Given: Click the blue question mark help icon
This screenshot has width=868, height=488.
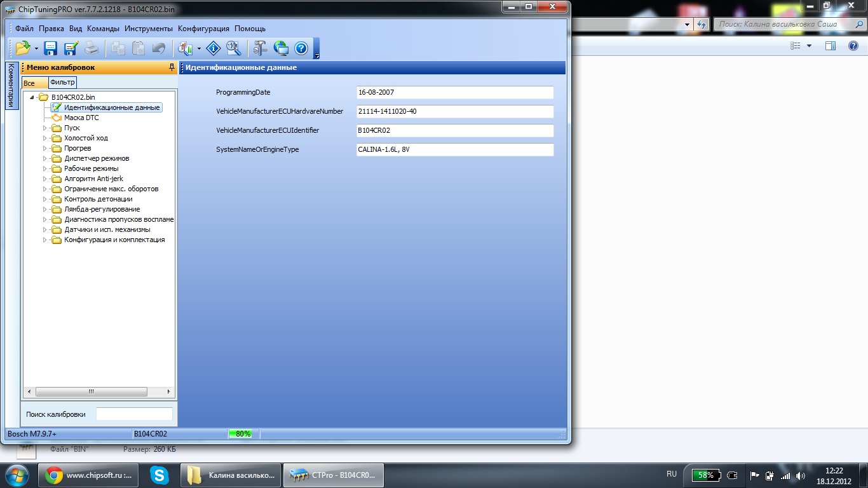Looking at the screenshot, I should 301,48.
